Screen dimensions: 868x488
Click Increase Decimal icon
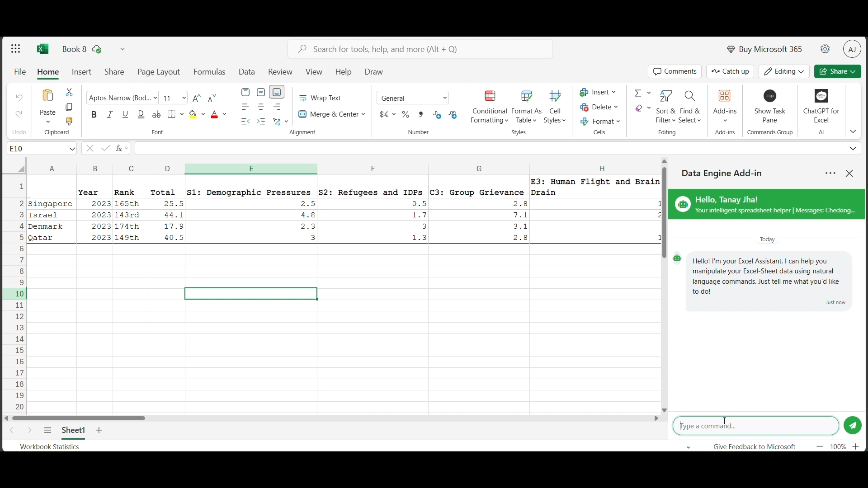(438, 115)
